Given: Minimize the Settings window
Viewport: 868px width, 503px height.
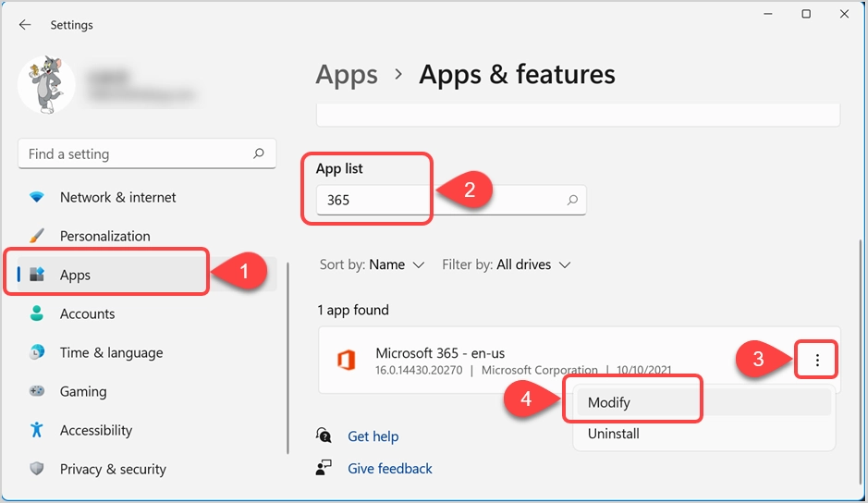Looking at the screenshot, I should (x=768, y=14).
